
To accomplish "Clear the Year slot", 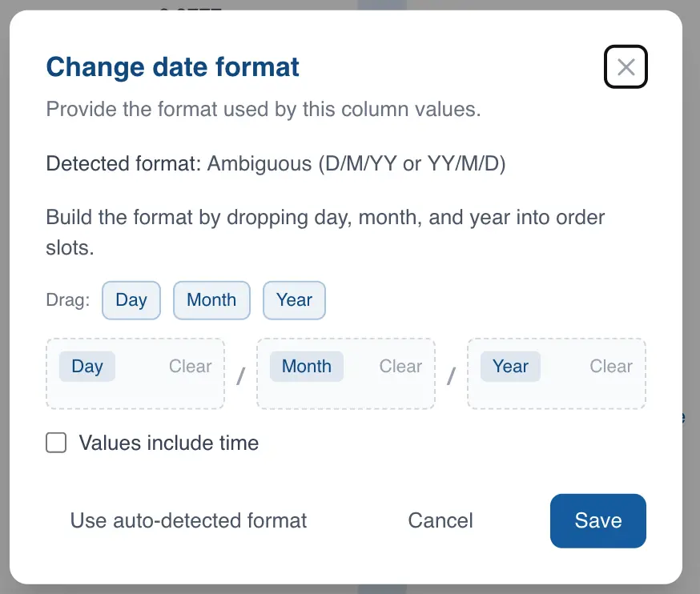I will [x=611, y=366].
